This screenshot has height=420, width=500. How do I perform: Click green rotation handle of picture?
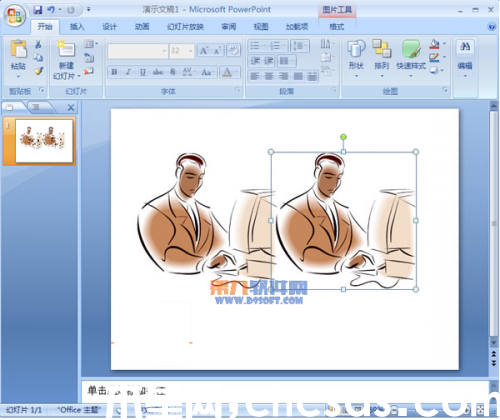pyautogui.click(x=343, y=137)
